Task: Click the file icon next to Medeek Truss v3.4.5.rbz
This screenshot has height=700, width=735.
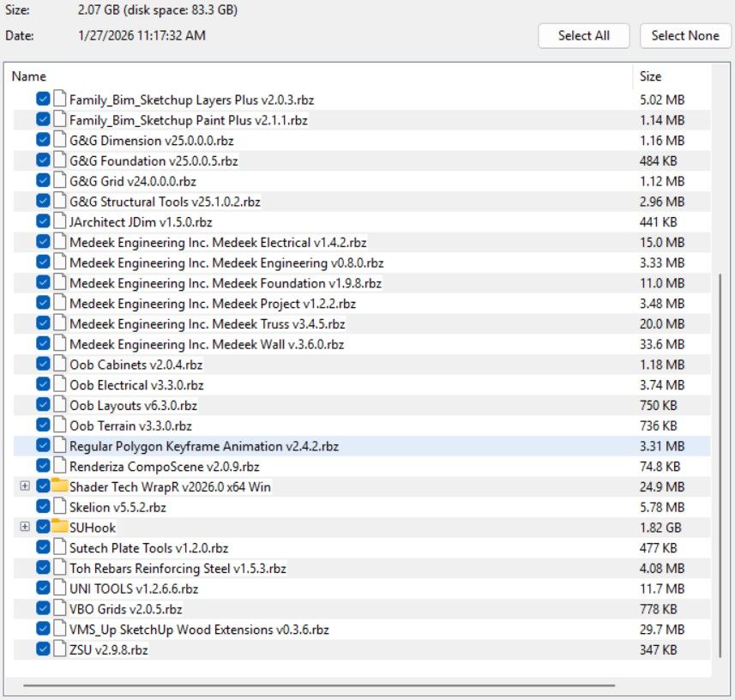Action: click(x=59, y=323)
